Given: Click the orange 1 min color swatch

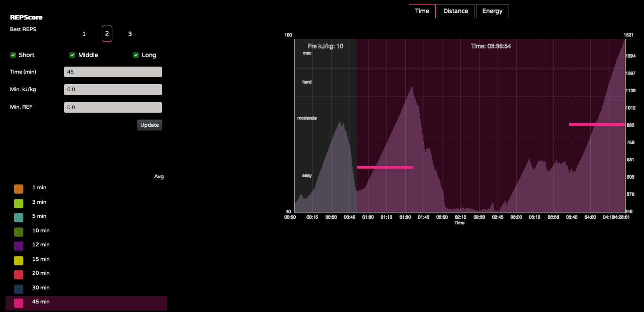Looking at the screenshot, I should (x=19, y=189).
